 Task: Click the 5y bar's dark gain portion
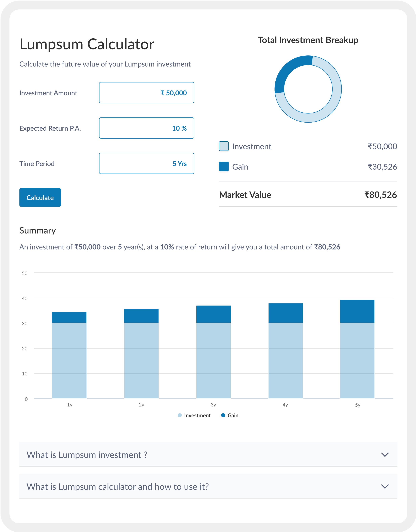(x=357, y=311)
